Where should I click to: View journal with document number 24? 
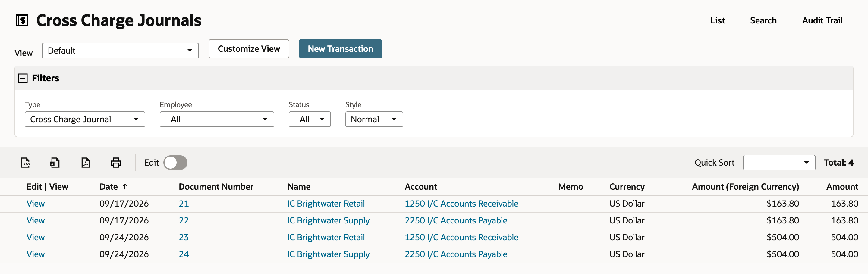click(x=36, y=254)
